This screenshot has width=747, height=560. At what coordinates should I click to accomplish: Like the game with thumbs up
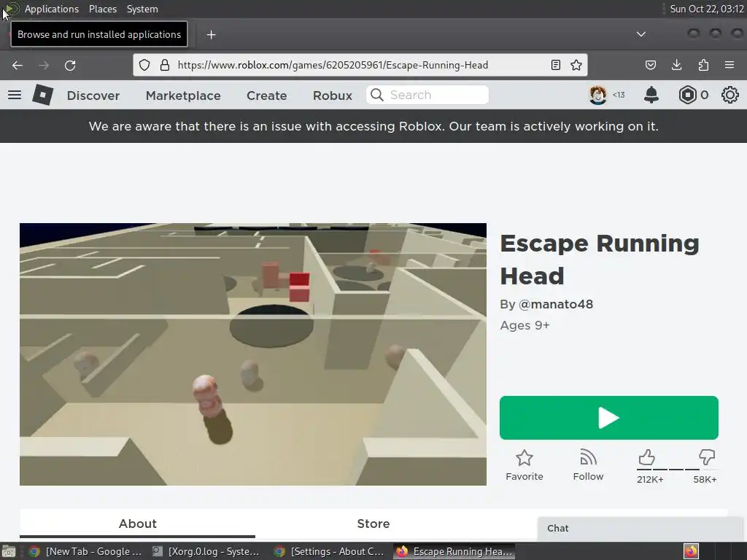646,458
